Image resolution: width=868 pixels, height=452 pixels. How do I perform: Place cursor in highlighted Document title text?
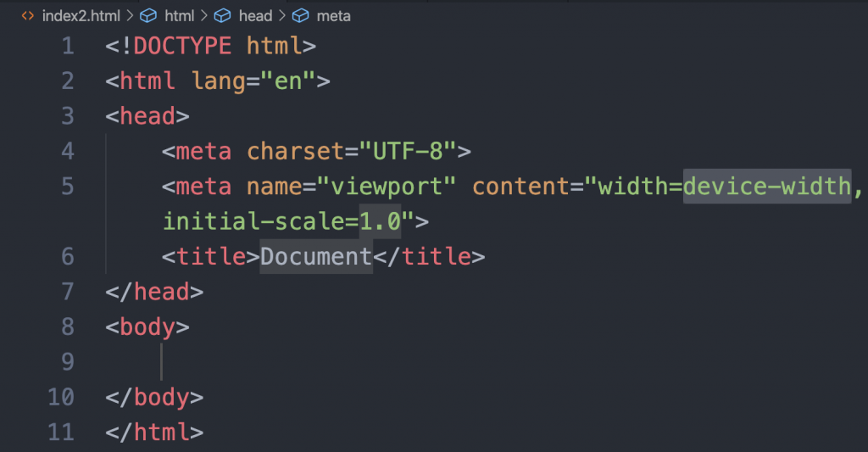(x=316, y=256)
